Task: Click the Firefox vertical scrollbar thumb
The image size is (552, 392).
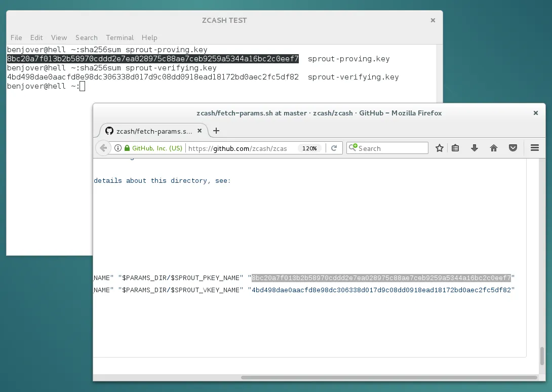Action: click(542, 356)
